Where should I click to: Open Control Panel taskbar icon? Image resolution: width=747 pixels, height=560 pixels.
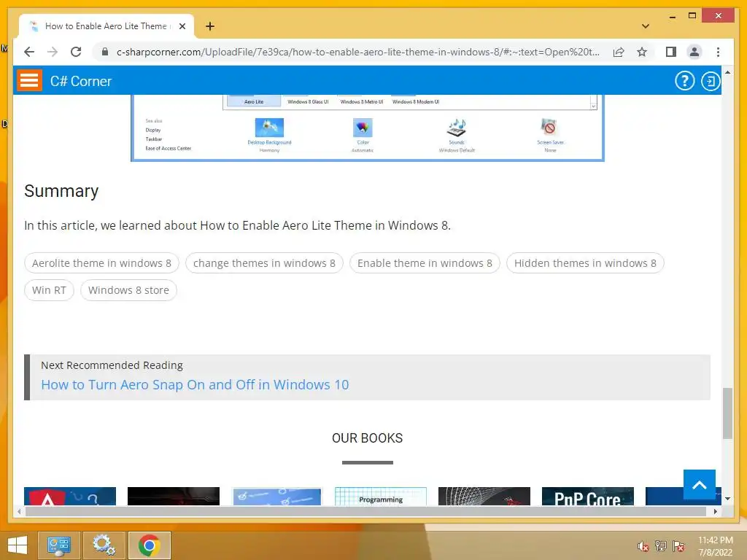click(58, 545)
